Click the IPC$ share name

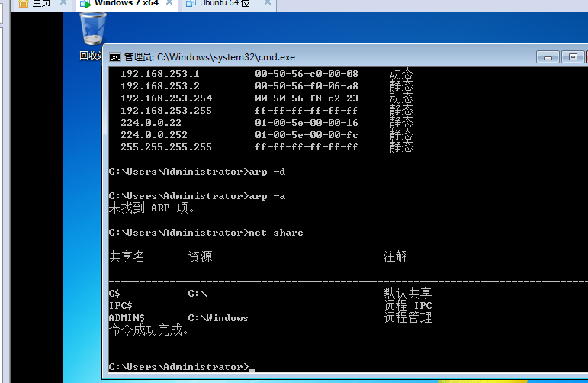click(120, 306)
